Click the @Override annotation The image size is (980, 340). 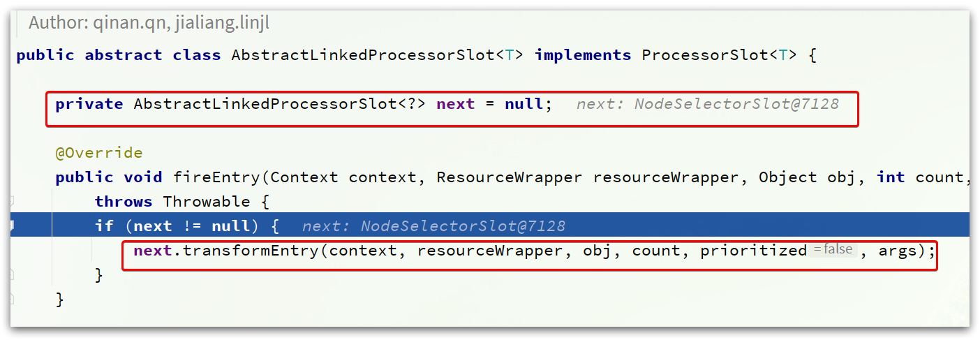99,153
